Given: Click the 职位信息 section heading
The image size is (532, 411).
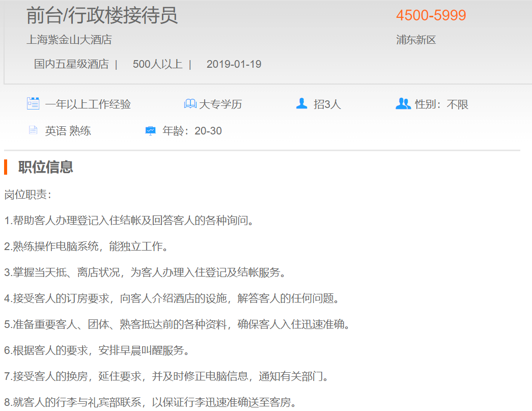Looking at the screenshot, I should tap(46, 167).
